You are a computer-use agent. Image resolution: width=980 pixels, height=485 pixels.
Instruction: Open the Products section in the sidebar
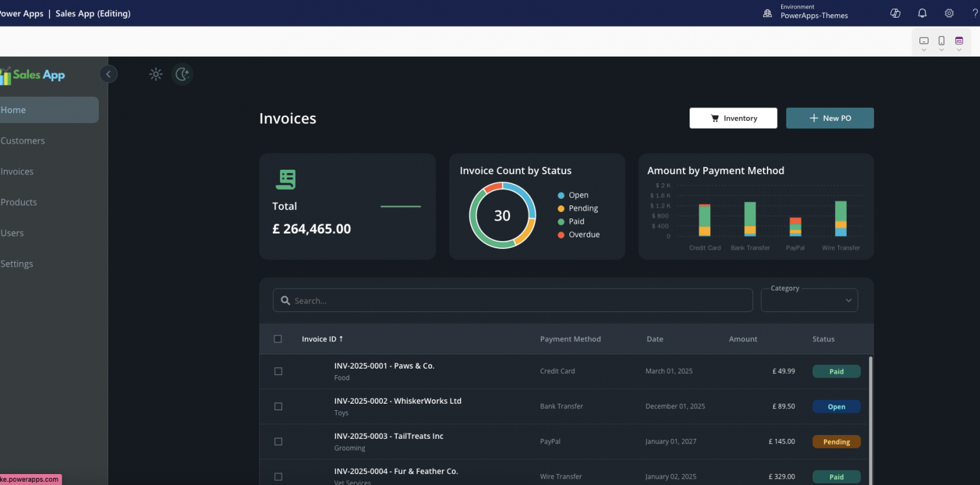coord(19,202)
